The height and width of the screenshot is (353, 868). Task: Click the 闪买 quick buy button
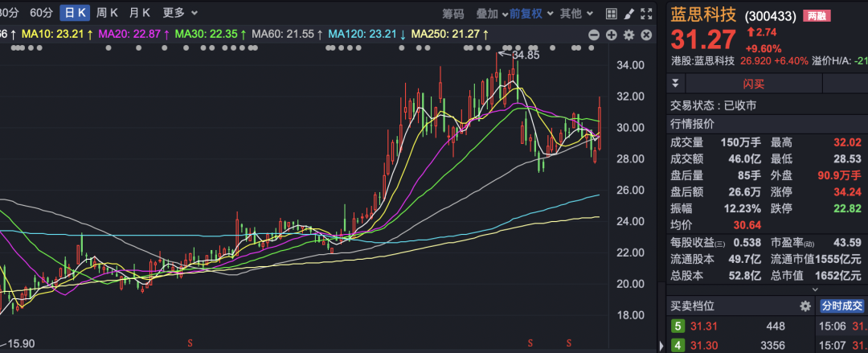click(x=753, y=84)
